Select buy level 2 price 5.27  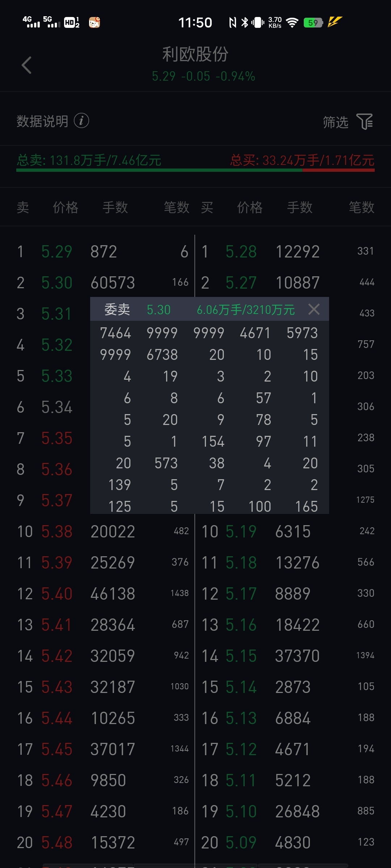click(x=241, y=283)
